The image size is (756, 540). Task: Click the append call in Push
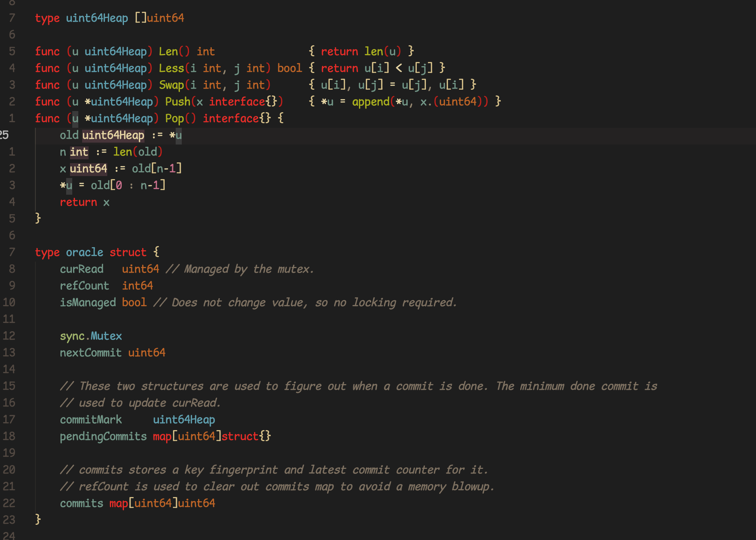pyautogui.click(x=370, y=102)
